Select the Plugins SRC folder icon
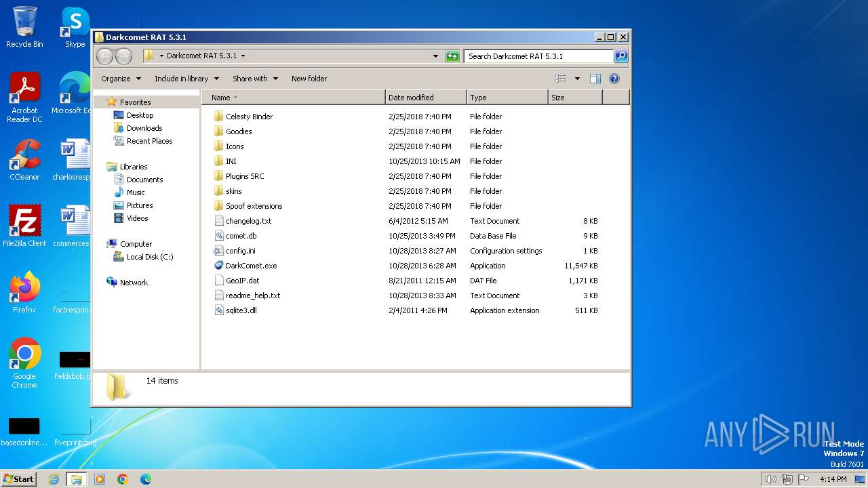868x488 pixels. 218,176
